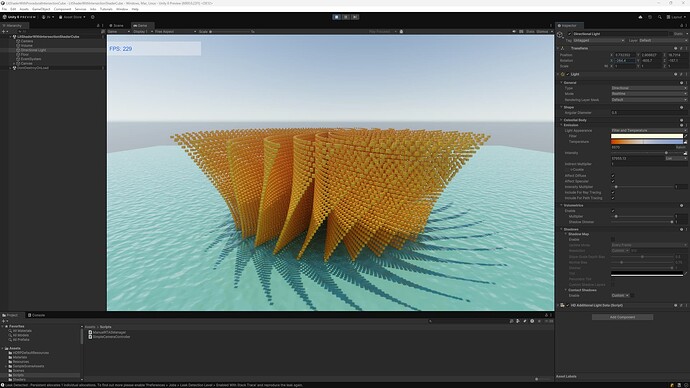Click the Filter color eyedropper icon

pos(686,136)
